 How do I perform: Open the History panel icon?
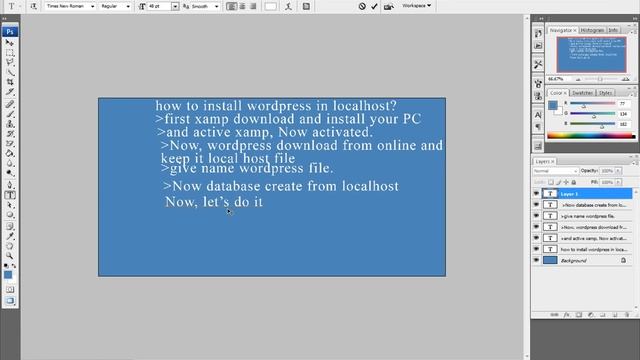coord(538,33)
